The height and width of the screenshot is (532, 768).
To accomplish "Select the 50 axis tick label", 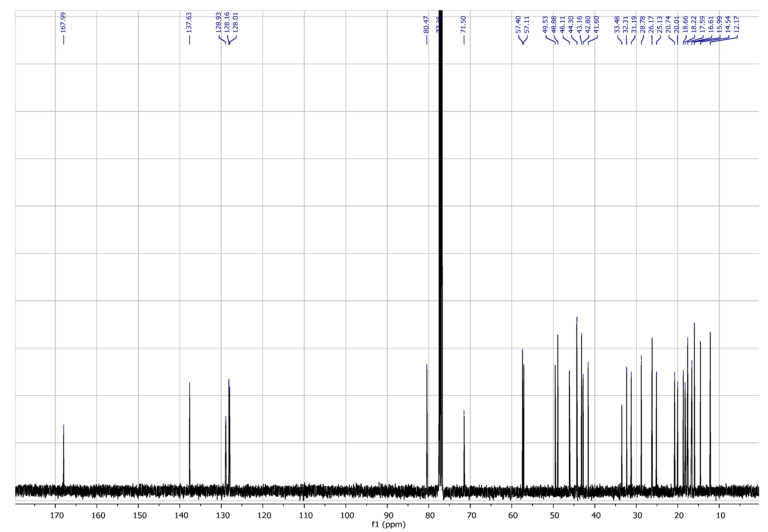I will point(554,516).
